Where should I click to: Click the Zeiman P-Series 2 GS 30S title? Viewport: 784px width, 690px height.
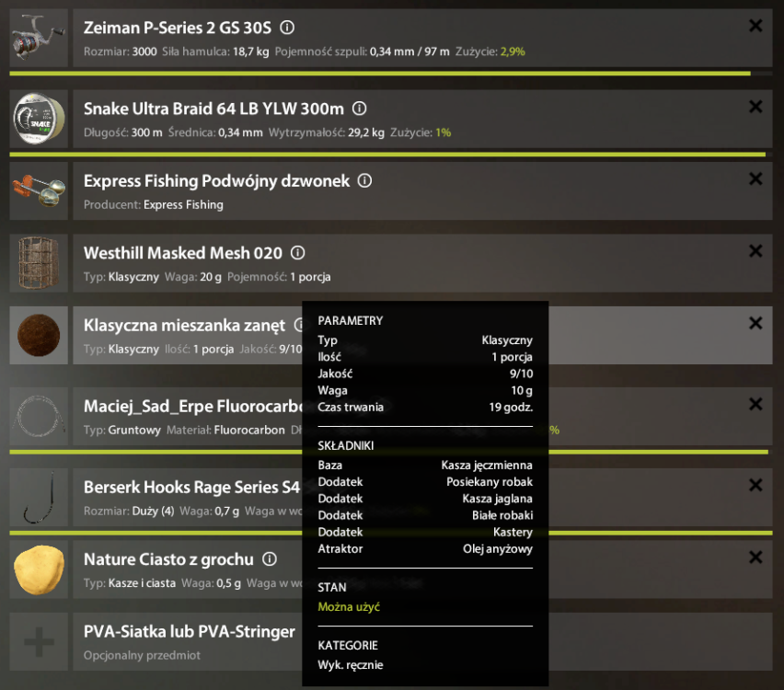pos(178,28)
